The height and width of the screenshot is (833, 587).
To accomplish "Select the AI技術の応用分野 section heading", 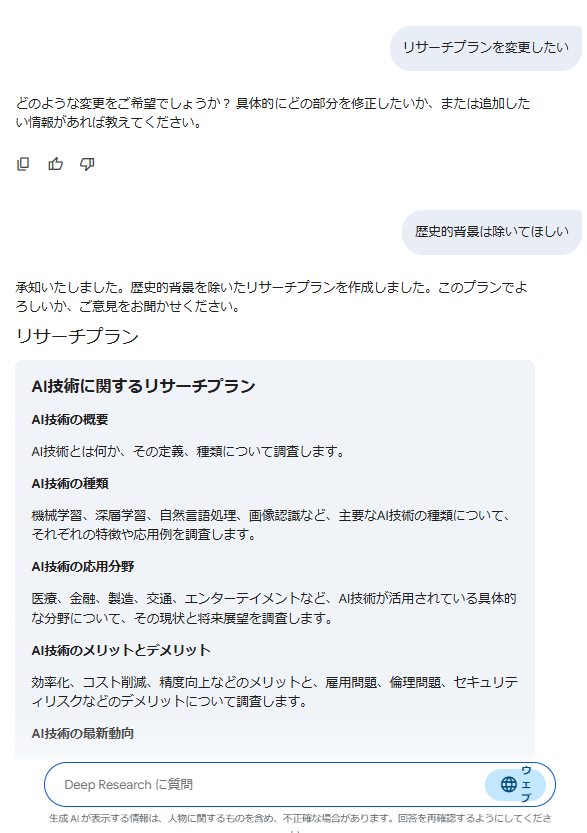I will click(x=82, y=567).
